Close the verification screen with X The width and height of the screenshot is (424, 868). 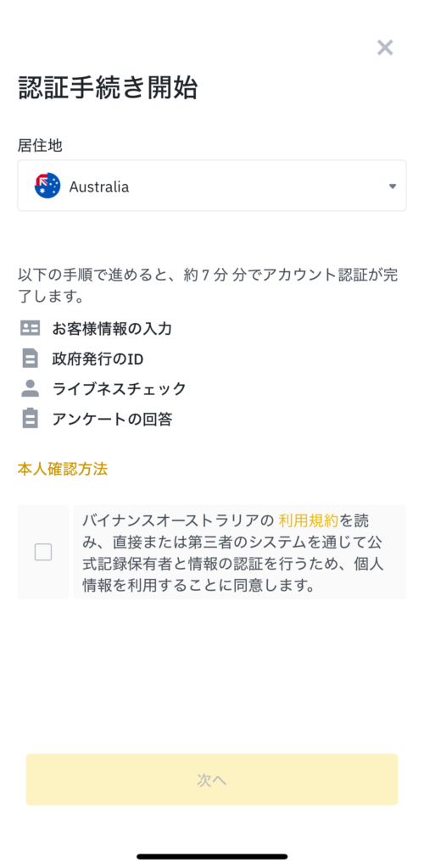385,47
